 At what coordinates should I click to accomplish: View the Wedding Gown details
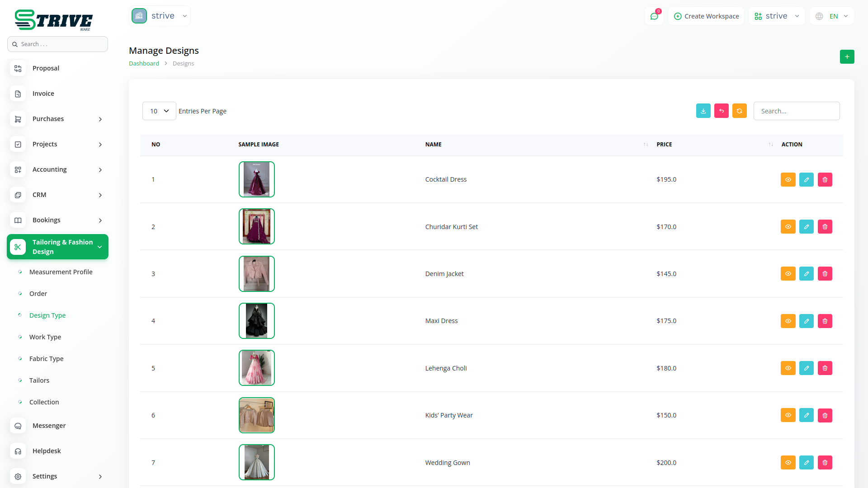pos(788,462)
